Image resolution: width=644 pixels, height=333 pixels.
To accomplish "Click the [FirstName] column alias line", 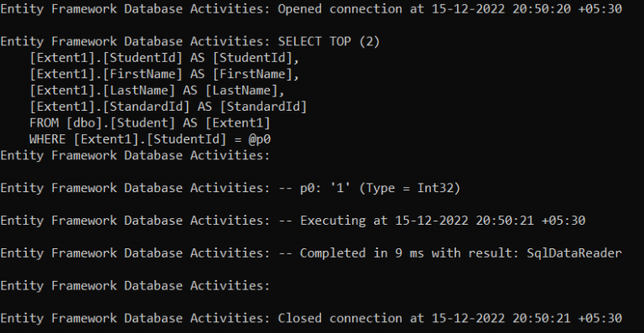I will 164,75.
